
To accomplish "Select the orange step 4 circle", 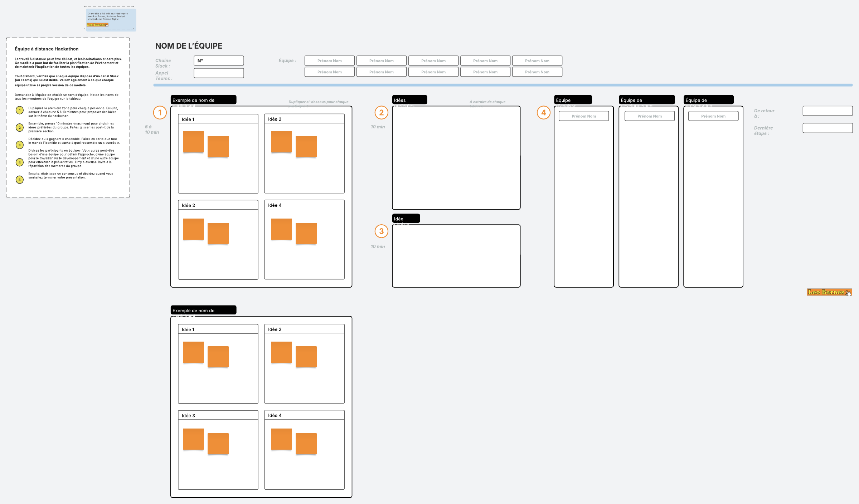I will [543, 113].
